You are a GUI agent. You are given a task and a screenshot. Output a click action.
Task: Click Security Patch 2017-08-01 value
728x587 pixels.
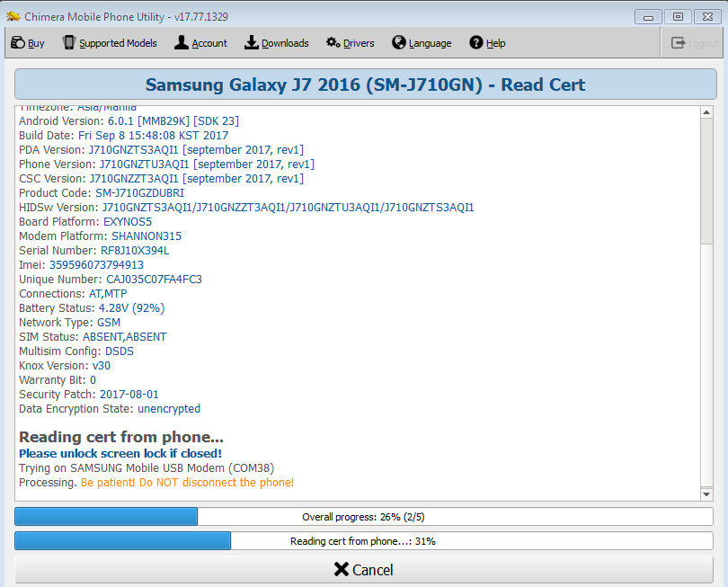(x=129, y=395)
